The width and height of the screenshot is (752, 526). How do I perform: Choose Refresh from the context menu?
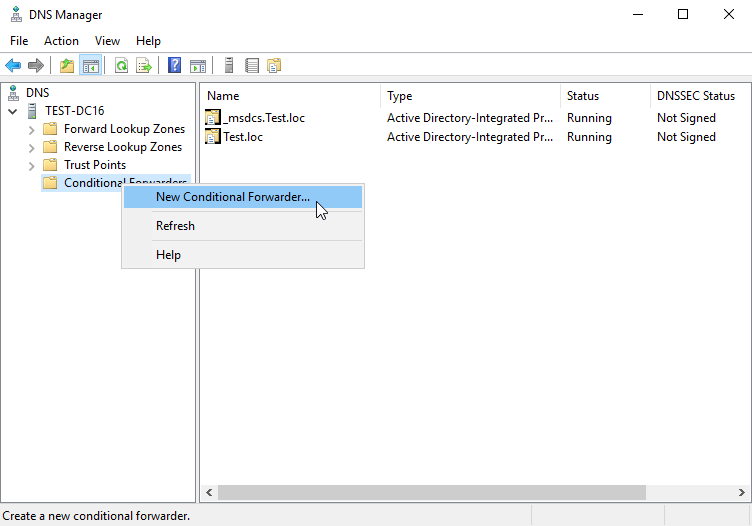coord(243,226)
